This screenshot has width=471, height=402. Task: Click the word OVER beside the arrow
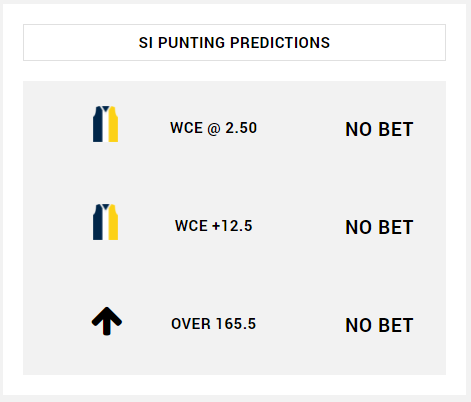click(x=191, y=324)
